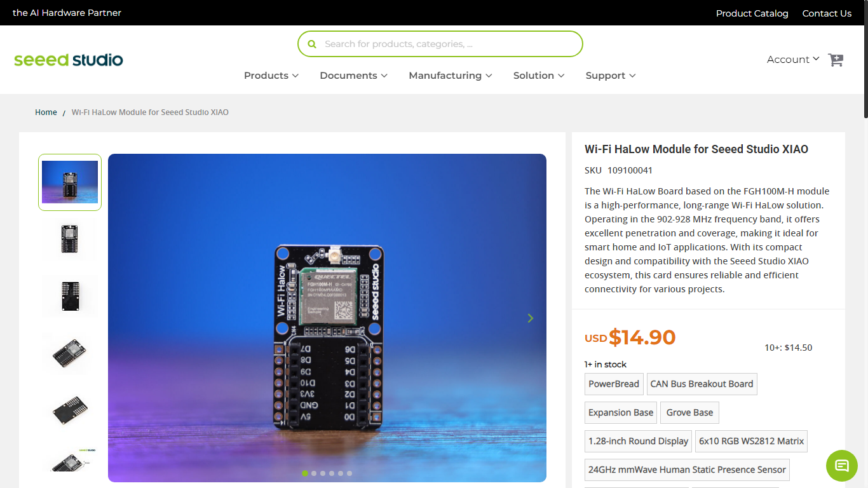Go to the Home breadcrumb link
The width and height of the screenshot is (868, 488).
[x=46, y=112]
